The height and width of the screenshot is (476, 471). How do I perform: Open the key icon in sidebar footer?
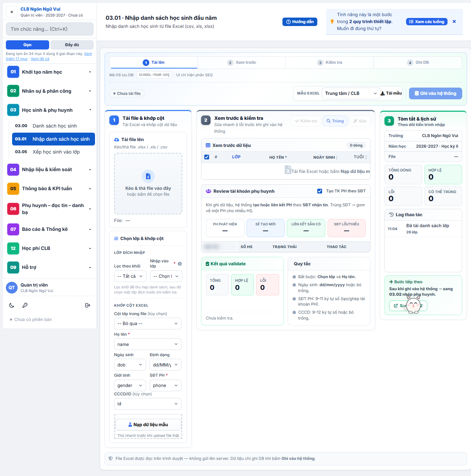[25, 305]
